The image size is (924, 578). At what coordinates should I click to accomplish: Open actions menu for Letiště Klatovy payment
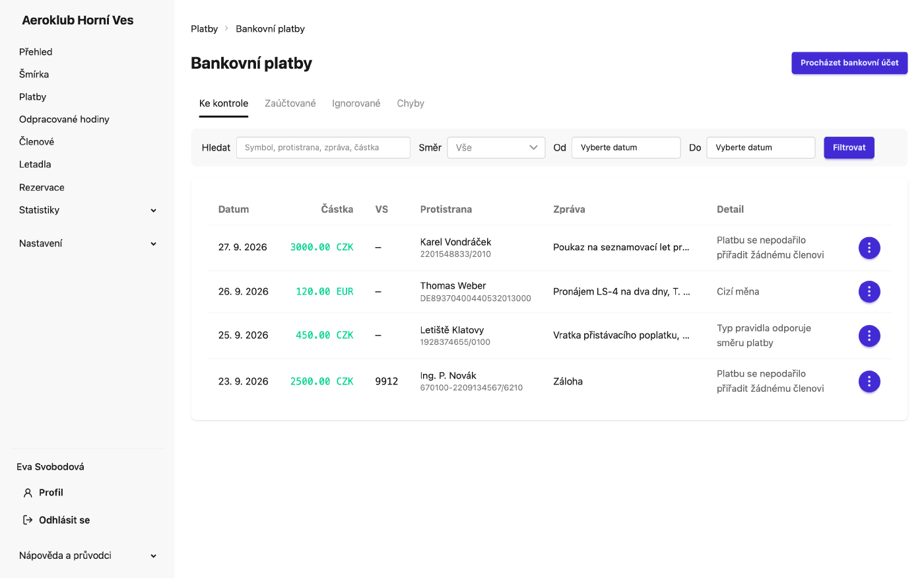[869, 336]
